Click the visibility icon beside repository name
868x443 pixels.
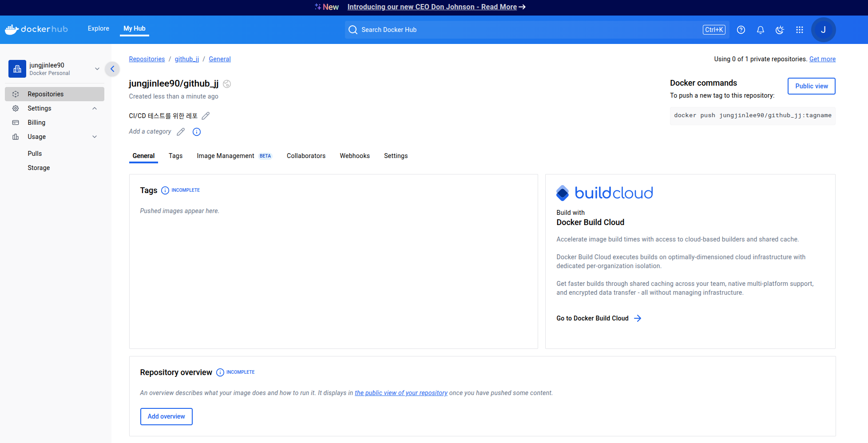227,84
